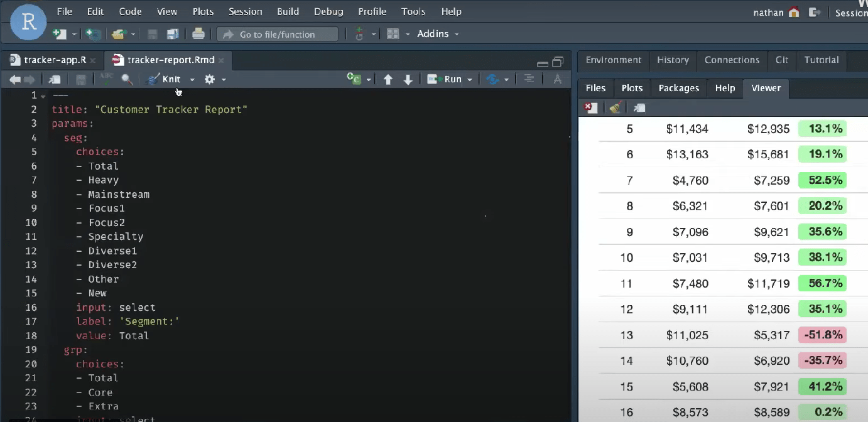Click the visual editor A icon
868x422 pixels.
pyautogui.click(x=557, y=79)
